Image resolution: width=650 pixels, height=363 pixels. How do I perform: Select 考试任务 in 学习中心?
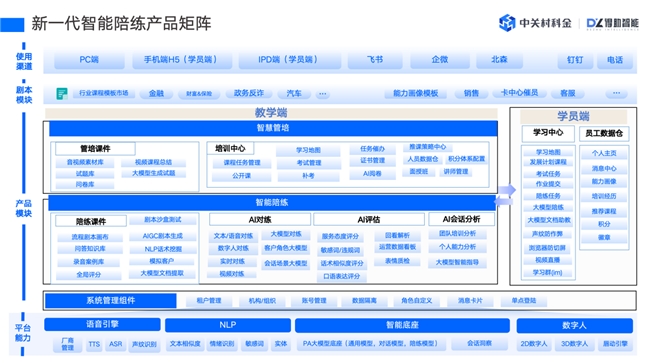(548, 174)
